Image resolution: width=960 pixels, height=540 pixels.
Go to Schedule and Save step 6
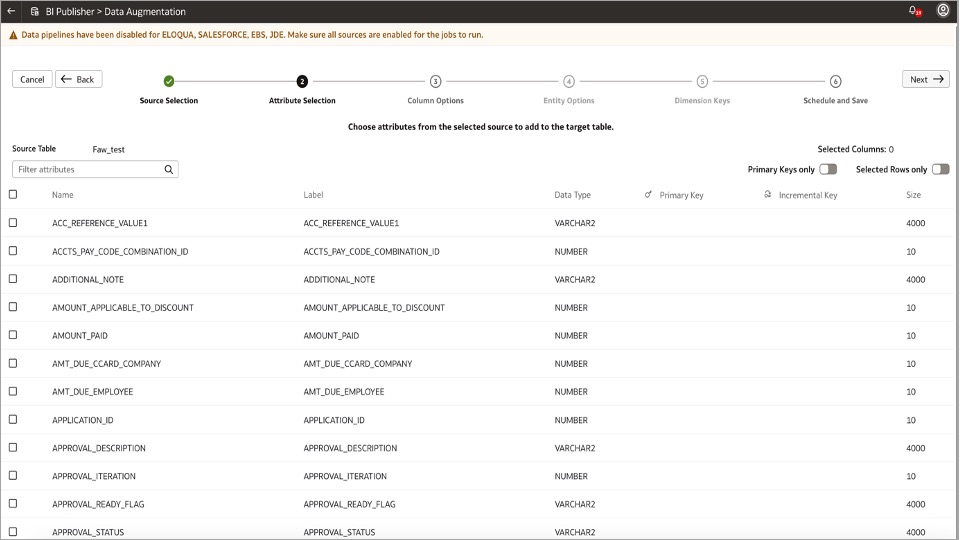(x=835, y=81)
